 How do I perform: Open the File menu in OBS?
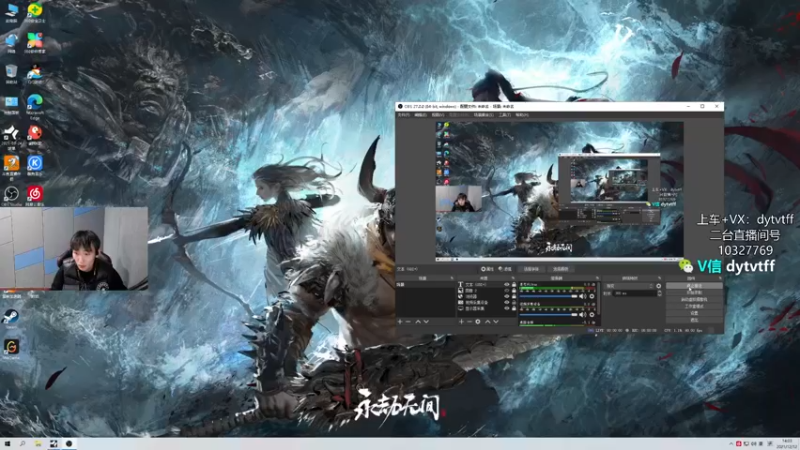coord(404,115)
